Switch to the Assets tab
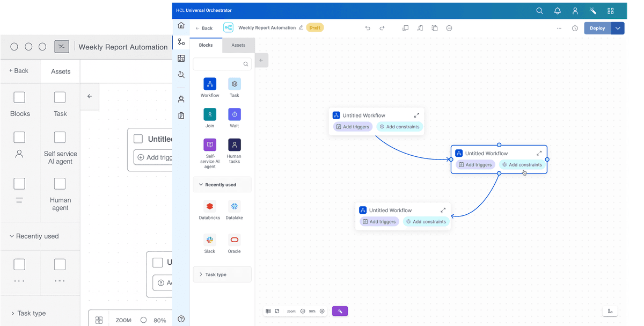644x326 pixels. tap(238, 45)
